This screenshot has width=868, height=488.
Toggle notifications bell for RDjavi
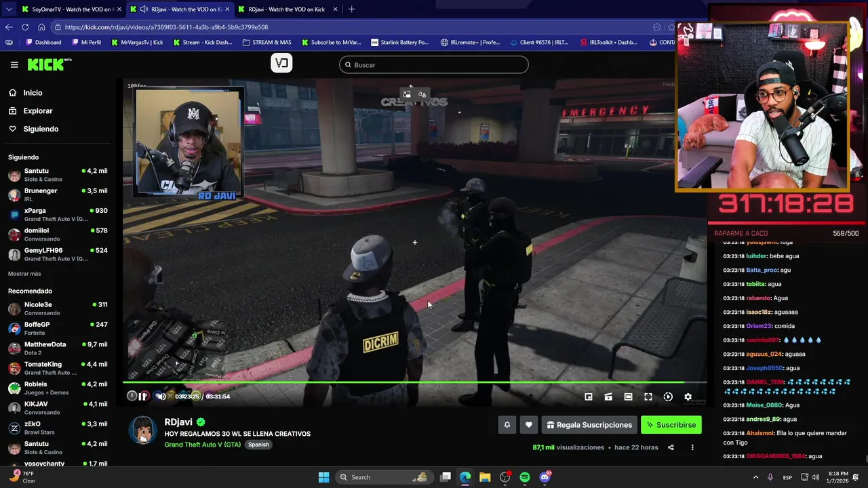point(507,425)
